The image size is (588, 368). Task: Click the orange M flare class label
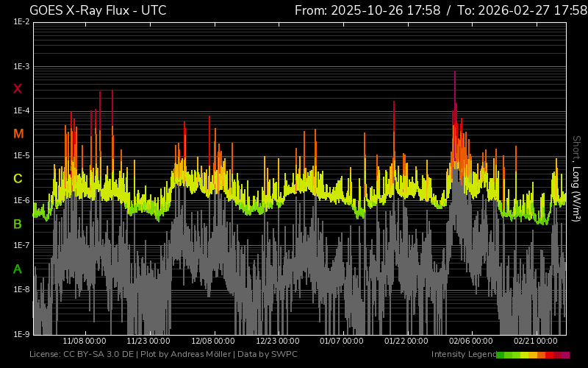(18, 134)
